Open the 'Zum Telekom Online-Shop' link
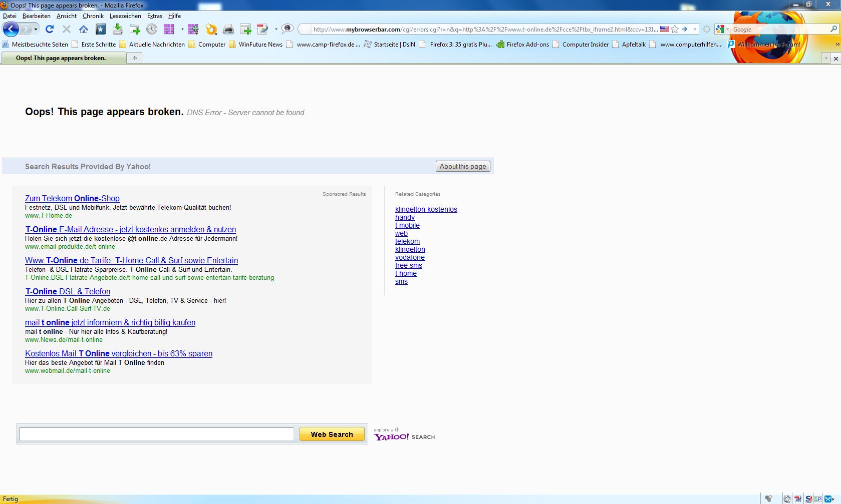Screen dimensions: 841x504 click(72, 199)
